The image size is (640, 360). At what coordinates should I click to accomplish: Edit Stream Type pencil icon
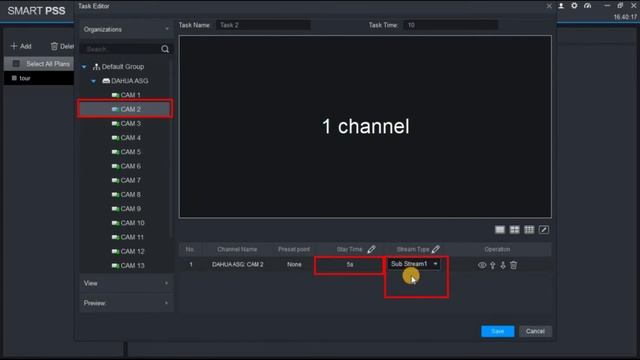pyautogui.click(x=436, y=249)
